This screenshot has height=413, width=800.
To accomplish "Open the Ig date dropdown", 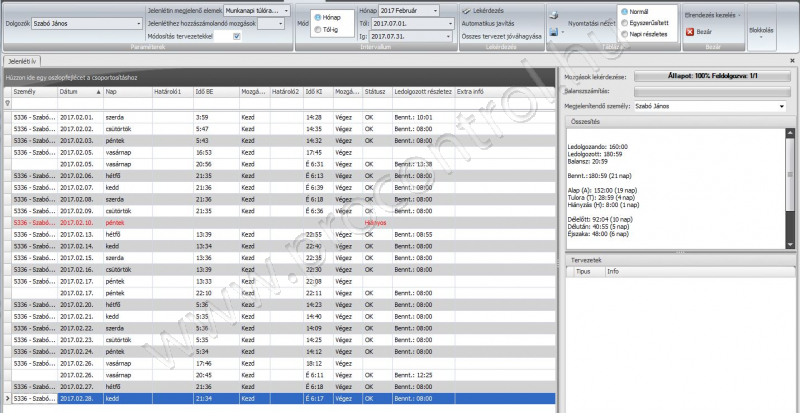I will [x=450, y=36].
